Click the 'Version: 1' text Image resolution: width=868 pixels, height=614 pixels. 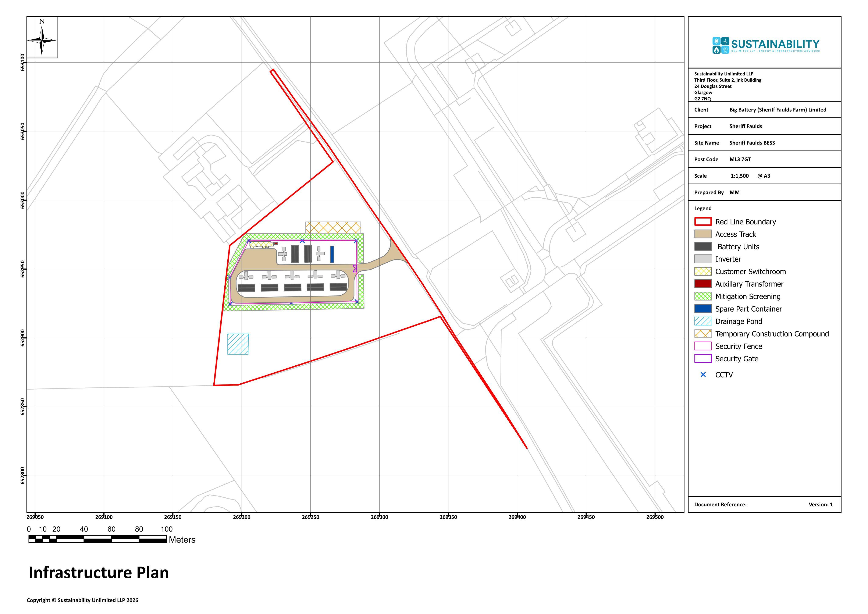coord(821,504)
